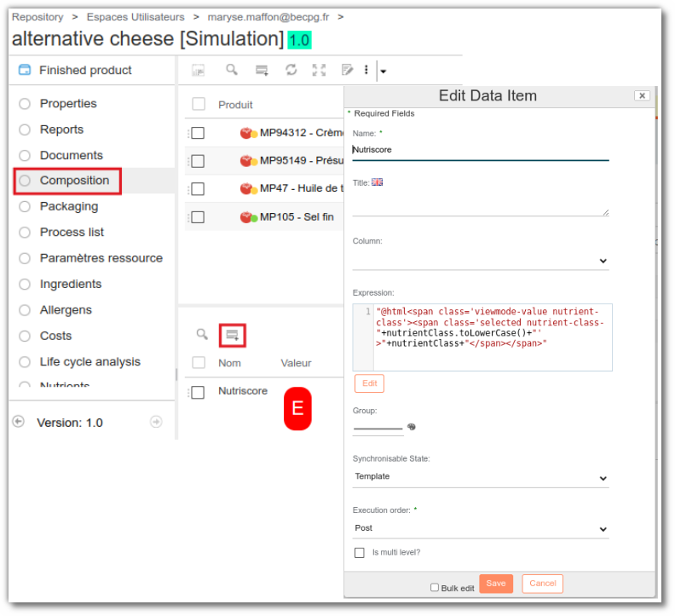
Task: Select Composition in the sidebar
Action: (74, 181)
